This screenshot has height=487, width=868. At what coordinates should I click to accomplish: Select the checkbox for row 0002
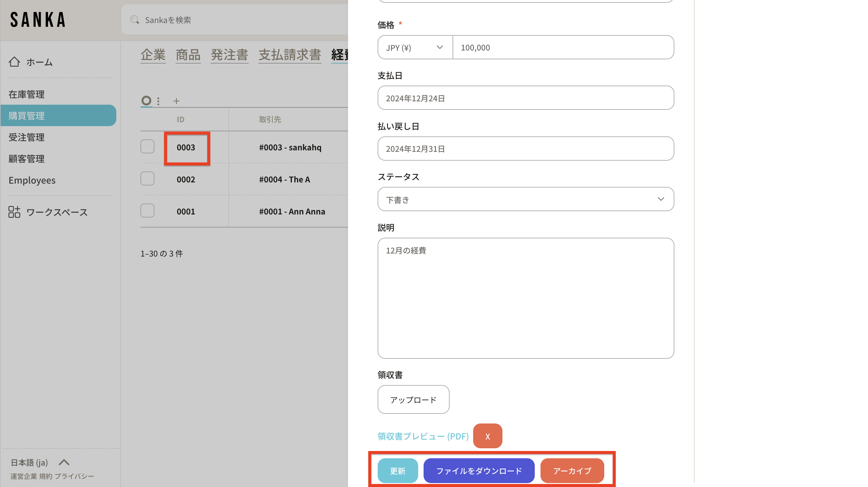click(147, 179)
